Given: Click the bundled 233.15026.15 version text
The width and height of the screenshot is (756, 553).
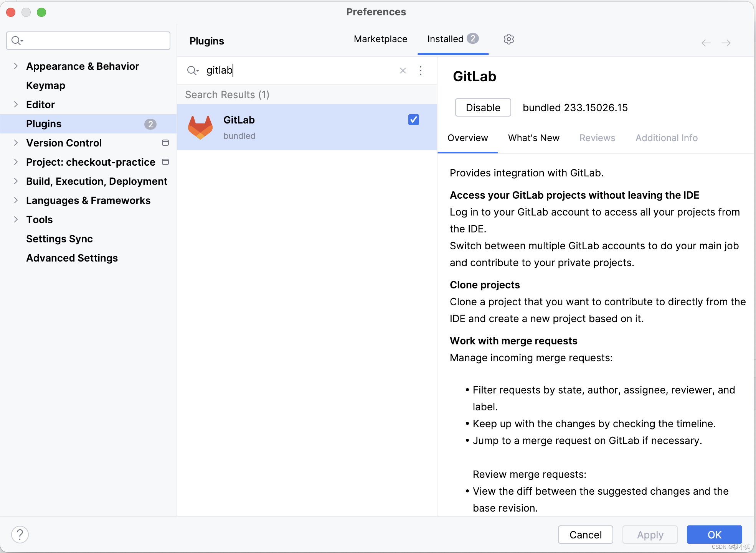Looking at the screenshot, I should click(x=575, y=108).
